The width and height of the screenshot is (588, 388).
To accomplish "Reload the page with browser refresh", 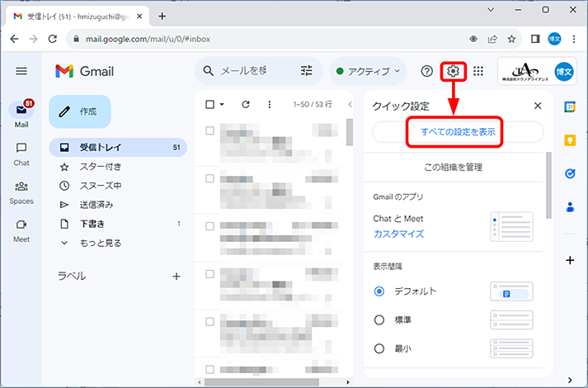I will click(x=53, y=39).
